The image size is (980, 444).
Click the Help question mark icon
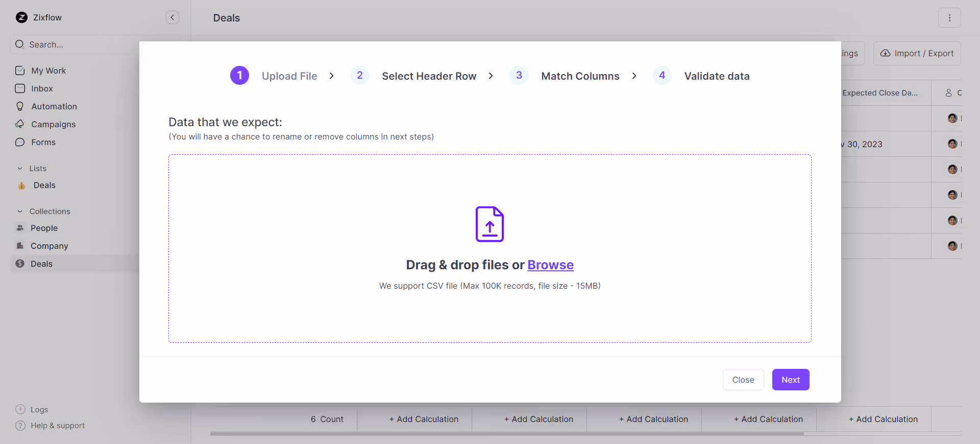(20, 426)
